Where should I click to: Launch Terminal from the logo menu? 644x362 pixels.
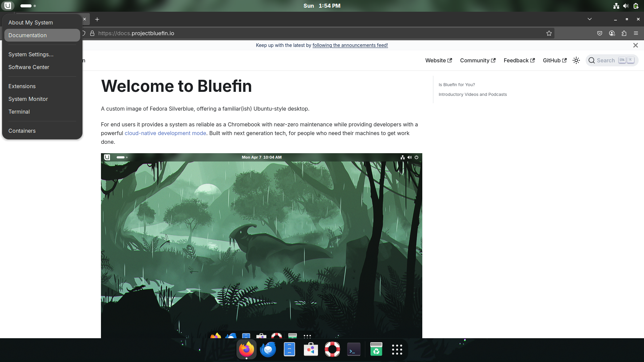[x=42, y=112]
